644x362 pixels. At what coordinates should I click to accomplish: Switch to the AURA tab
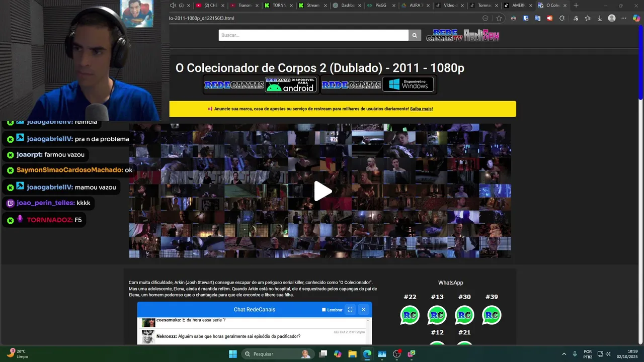tap(415, 6)
